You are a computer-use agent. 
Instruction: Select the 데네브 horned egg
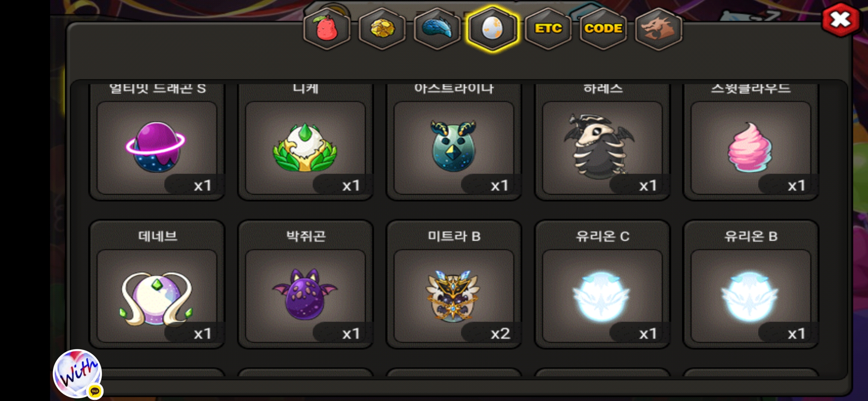click(x=157, y=296)
